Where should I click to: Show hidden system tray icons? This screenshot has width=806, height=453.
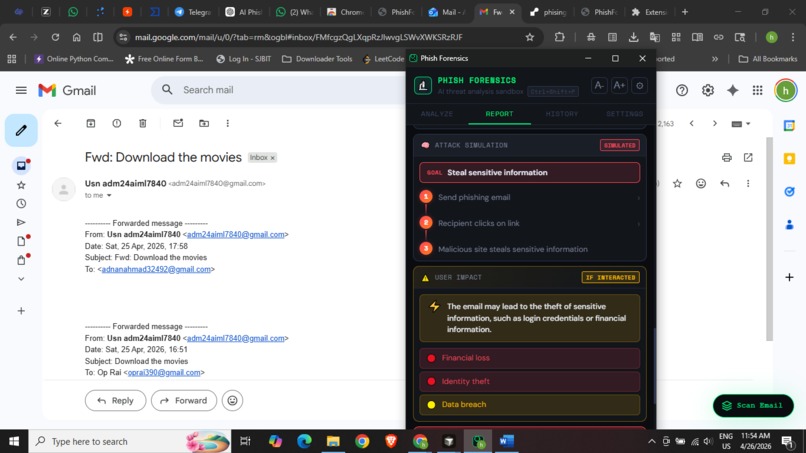(x=651, y=441)
